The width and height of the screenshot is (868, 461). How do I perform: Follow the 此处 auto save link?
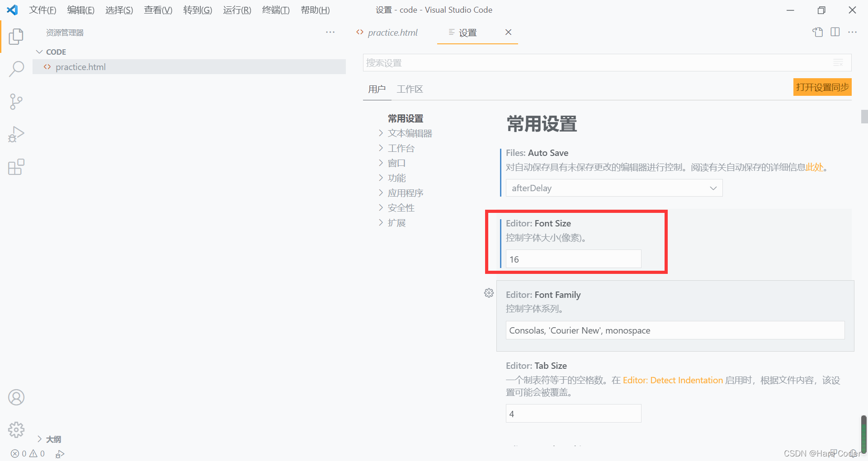[815, 167]
